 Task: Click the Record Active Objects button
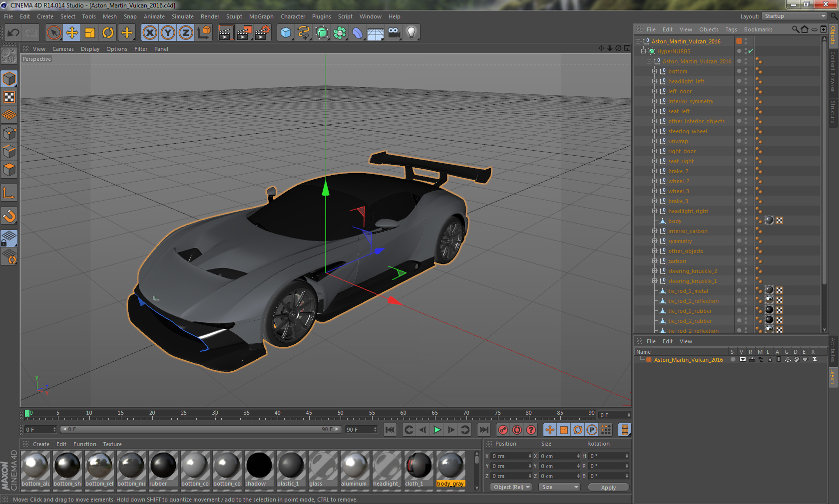tap(503, 430)
